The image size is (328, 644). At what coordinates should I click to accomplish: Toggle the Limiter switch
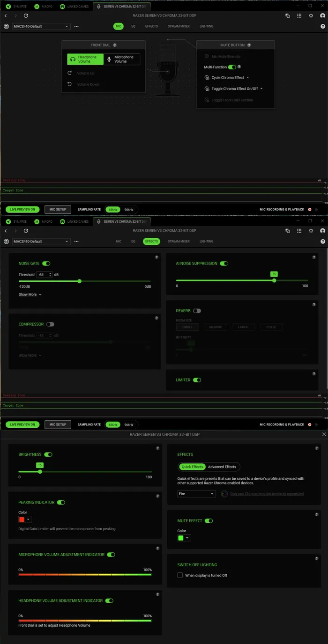pyautogui.click(x=197, y=380)
